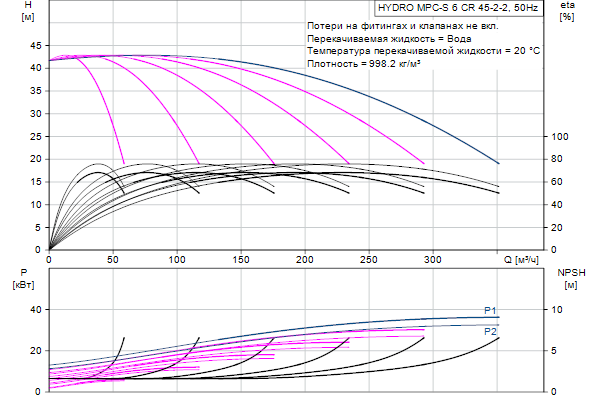Click the NPSH axis label
The image size is (600, 400).
(570, 277)
